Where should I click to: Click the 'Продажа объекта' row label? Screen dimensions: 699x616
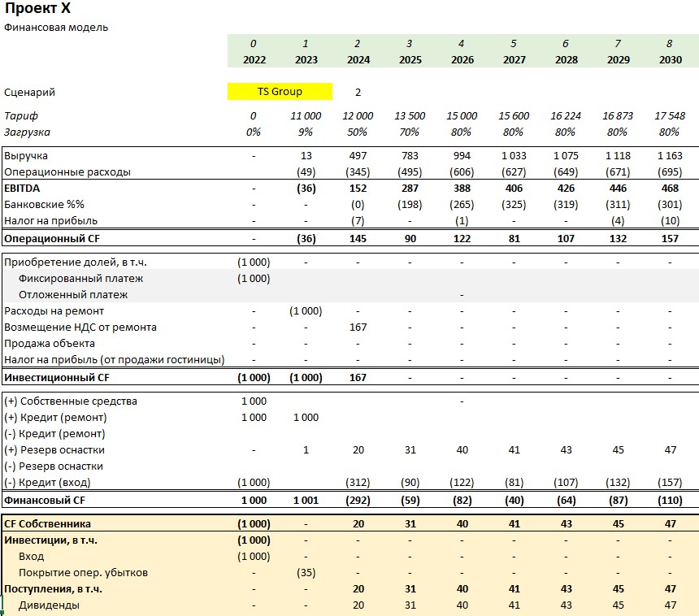[x=50, y=343]
